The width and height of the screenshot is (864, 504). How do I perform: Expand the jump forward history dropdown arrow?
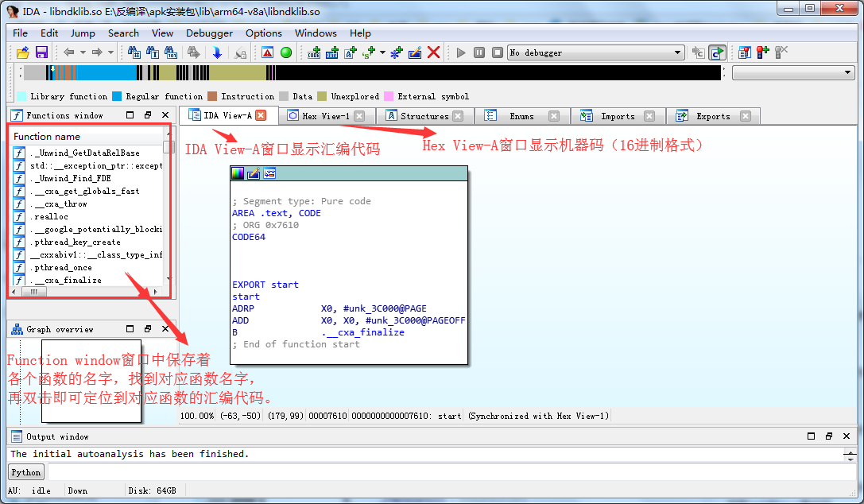tap(110, 52)
